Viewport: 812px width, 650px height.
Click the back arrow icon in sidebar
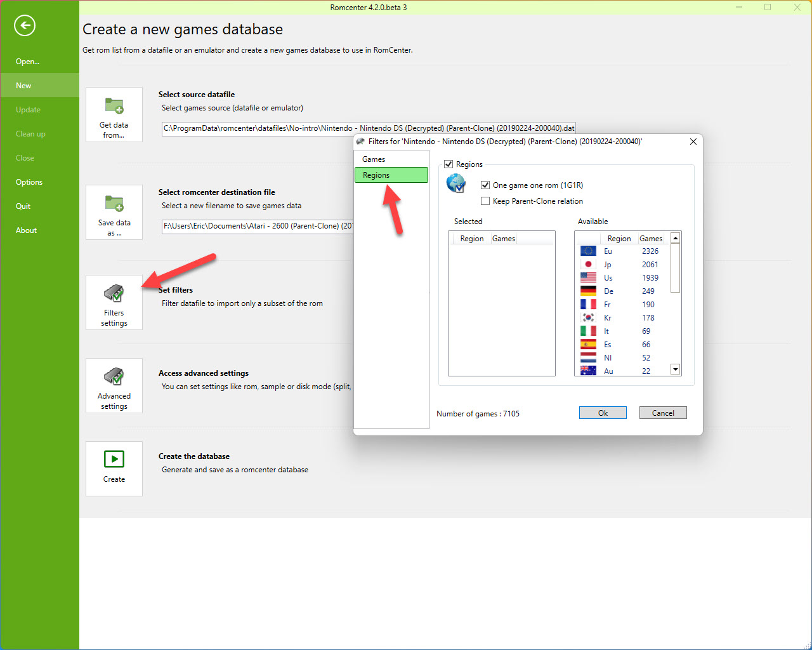25,25
